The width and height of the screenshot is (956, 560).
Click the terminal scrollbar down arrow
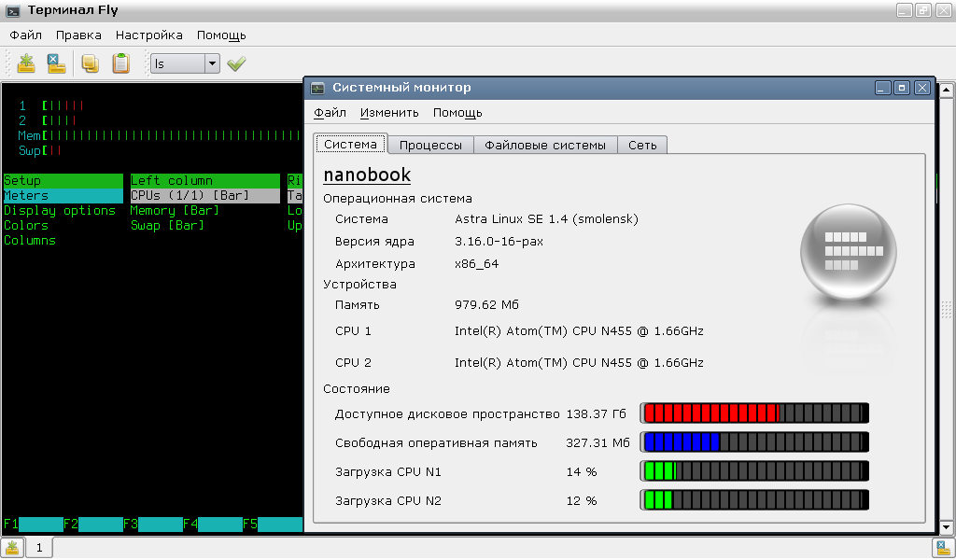[947, 527]
